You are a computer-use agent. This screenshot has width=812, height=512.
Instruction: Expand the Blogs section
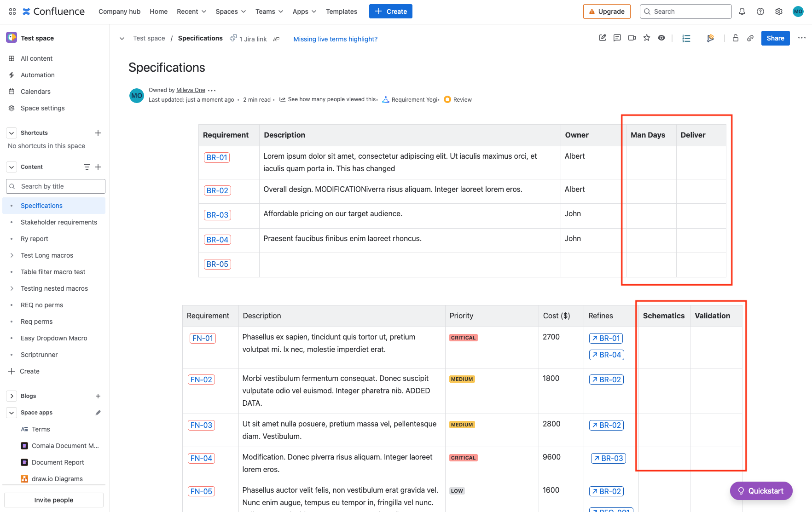point(12,396)
